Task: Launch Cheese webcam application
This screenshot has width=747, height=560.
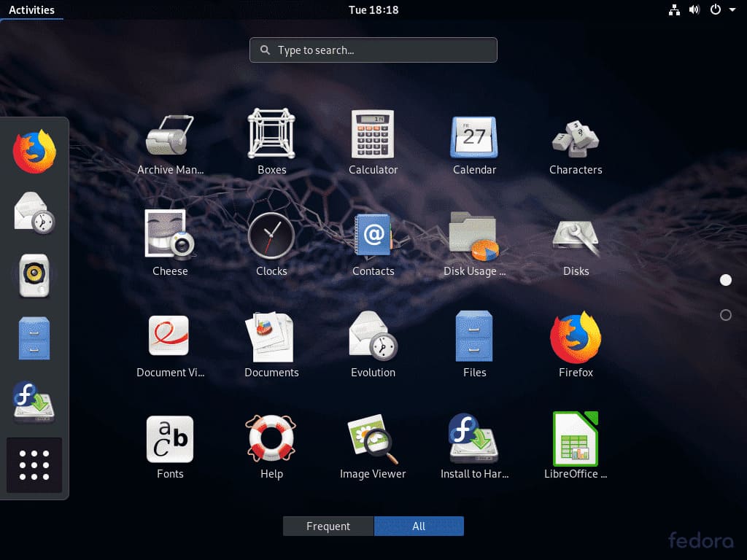Action: [169, 236]
